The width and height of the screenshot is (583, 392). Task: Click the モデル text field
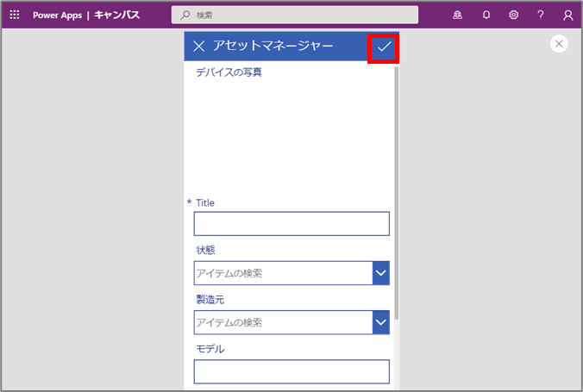(291, 371)
